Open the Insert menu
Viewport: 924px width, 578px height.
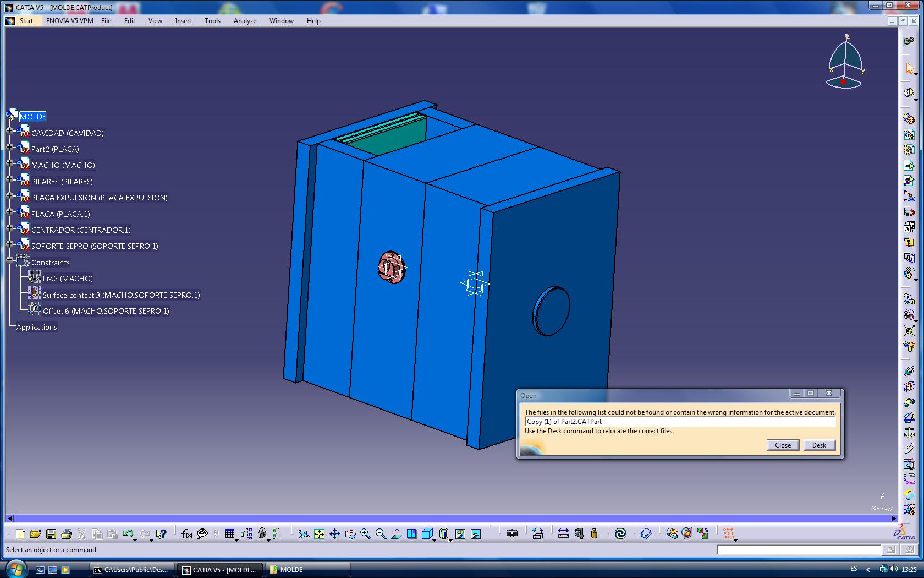[183, 21]
